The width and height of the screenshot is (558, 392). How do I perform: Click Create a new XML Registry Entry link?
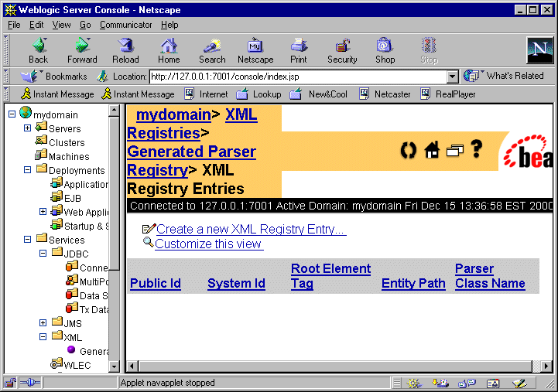pyautogui.click(x=252, y=229)
